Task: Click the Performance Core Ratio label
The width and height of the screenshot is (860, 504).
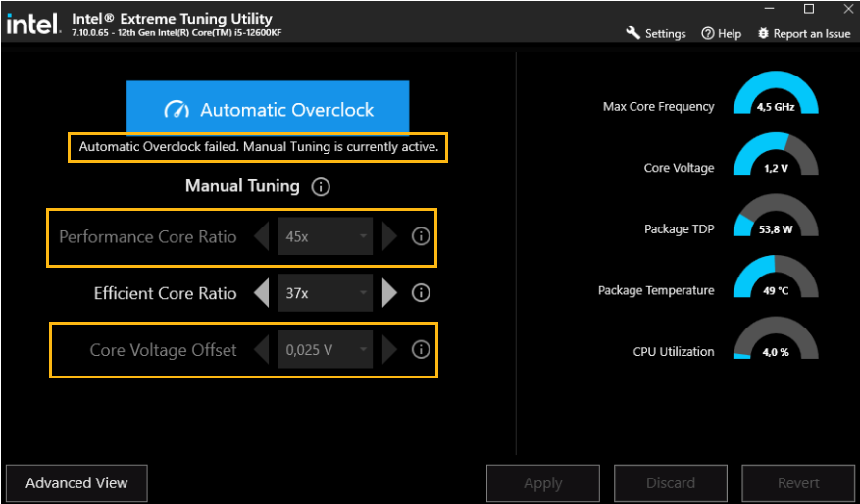Action: tap(148, 237)
